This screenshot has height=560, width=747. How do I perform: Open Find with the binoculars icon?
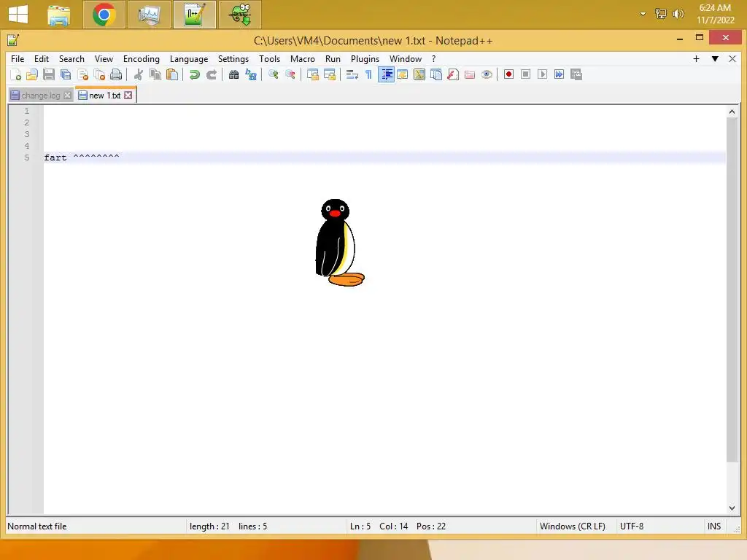[234, 75]
